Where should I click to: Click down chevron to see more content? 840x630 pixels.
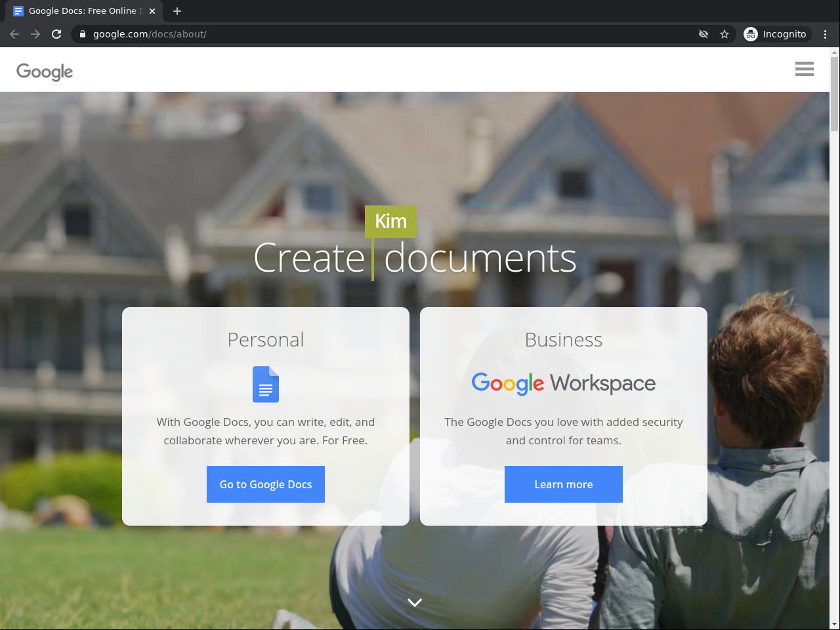[x=415, y=602]
